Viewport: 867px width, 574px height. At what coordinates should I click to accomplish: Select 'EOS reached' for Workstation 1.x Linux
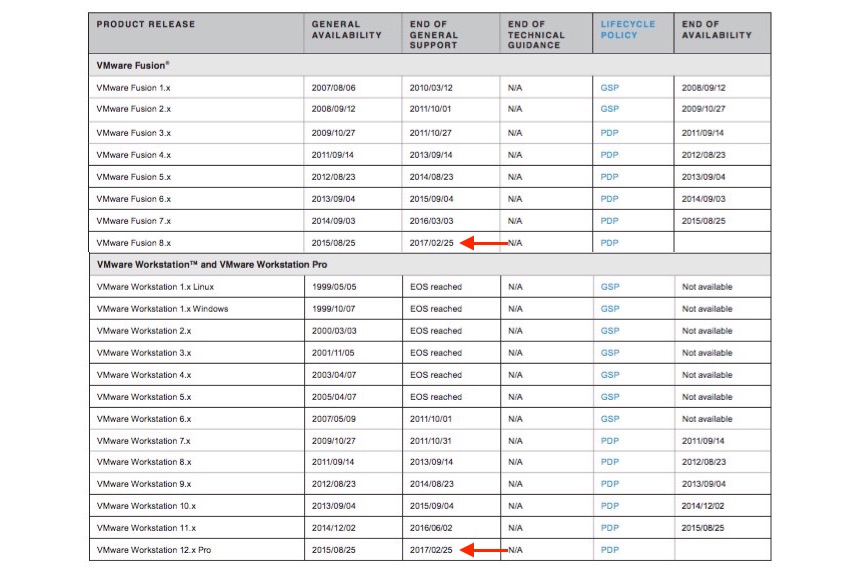(x=436, y=286)
